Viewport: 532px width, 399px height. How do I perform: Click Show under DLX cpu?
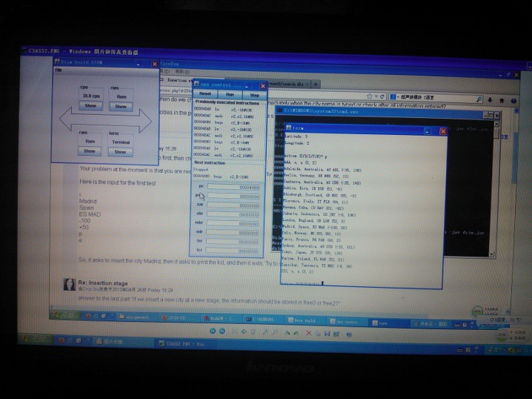90,105
